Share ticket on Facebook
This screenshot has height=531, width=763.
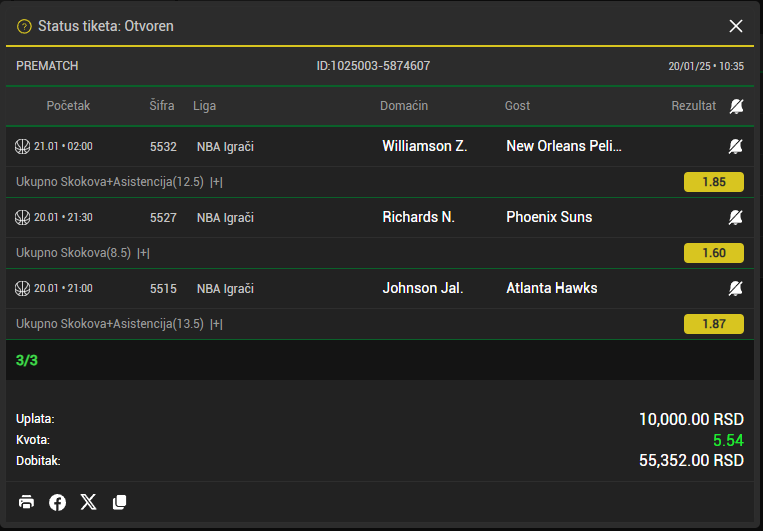57,502
